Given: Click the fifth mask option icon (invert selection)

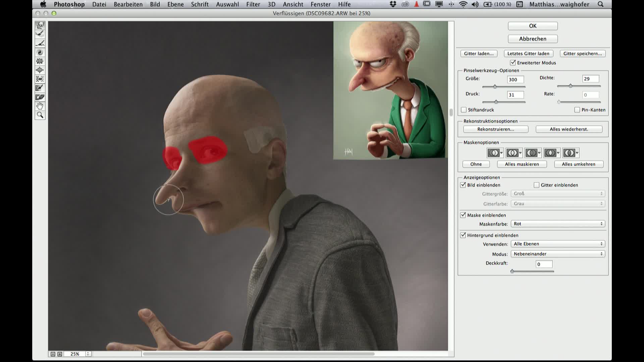Looking at the screenshot, I should pos(569,153).
